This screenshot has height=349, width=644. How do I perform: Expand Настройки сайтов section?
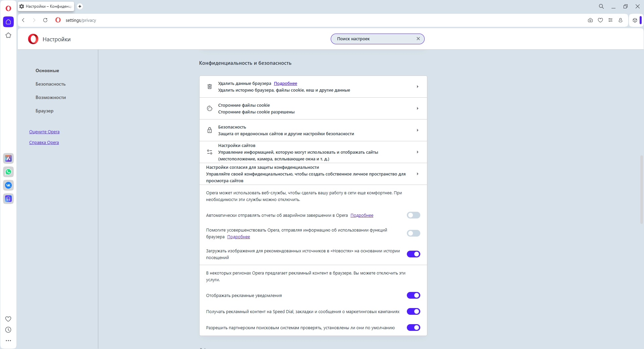tap(313, 152)
